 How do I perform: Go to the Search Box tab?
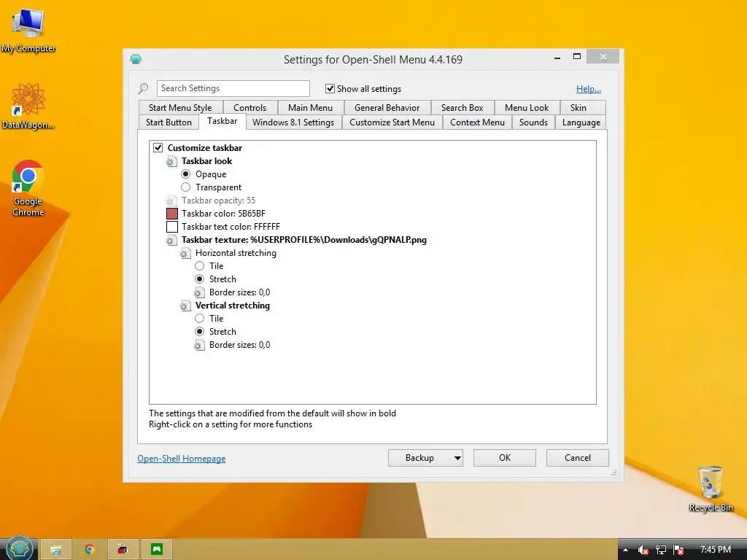(462, 108)
